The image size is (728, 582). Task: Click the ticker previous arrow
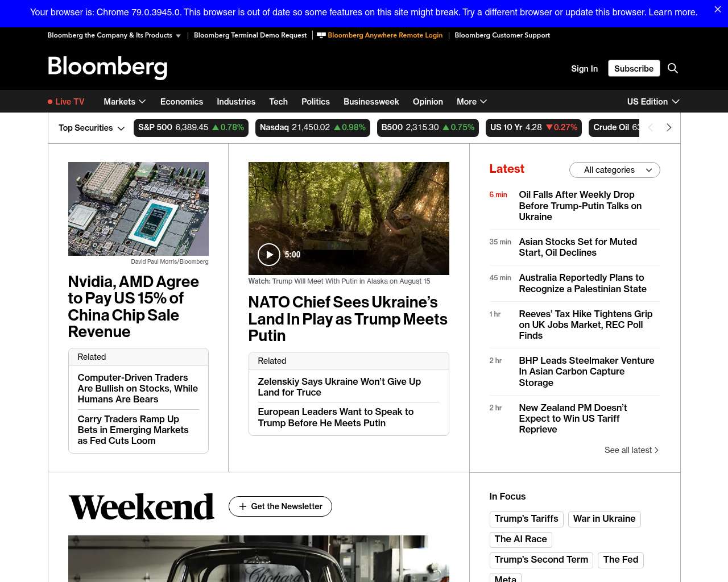[x=651, y=127]
